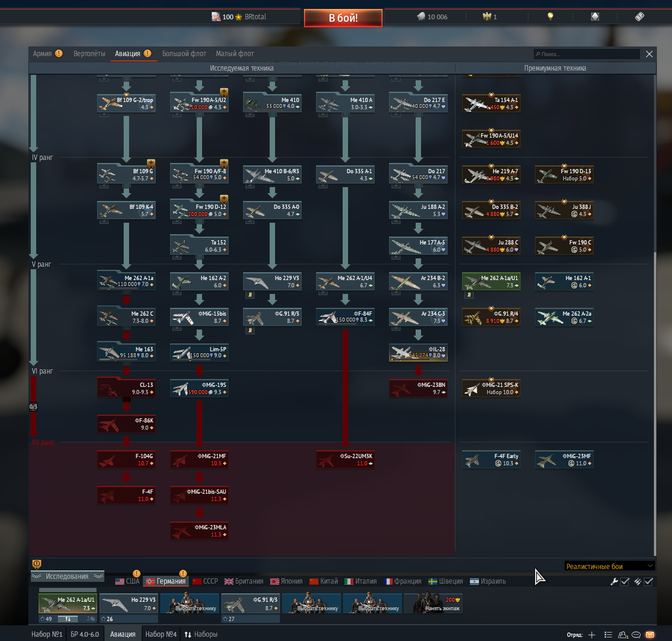Screen dimensions: 672x641
Task: Click the diamond-shaped icon in the top bar
Action: pyautogui.click(x=595, y=17)
